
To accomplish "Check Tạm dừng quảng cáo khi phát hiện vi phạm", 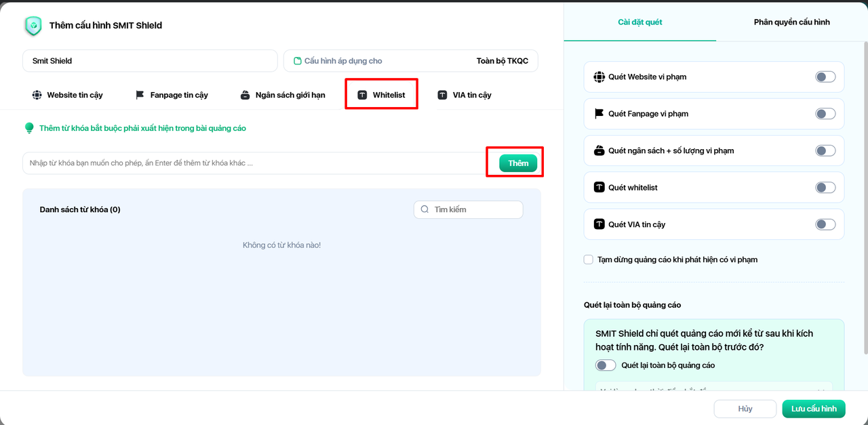I will [589, 260].
